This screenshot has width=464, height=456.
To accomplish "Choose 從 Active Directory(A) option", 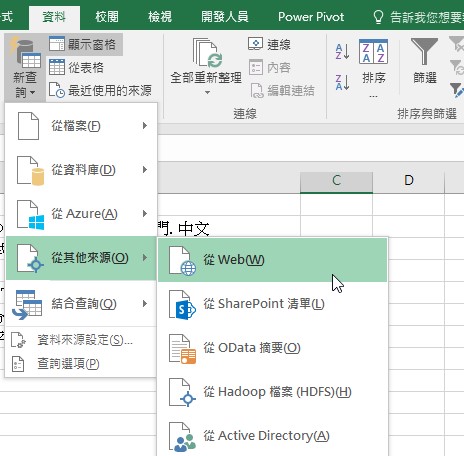I will click(272, 436).
